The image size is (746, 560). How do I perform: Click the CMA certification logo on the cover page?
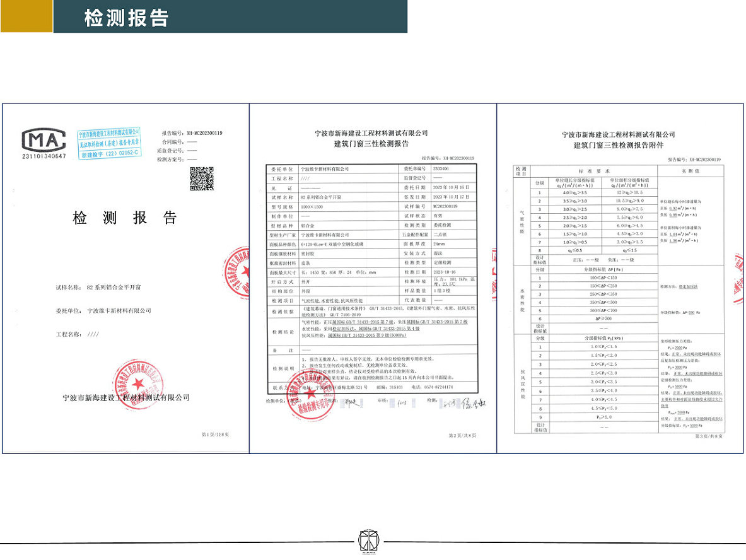click(x=44, y=139)
